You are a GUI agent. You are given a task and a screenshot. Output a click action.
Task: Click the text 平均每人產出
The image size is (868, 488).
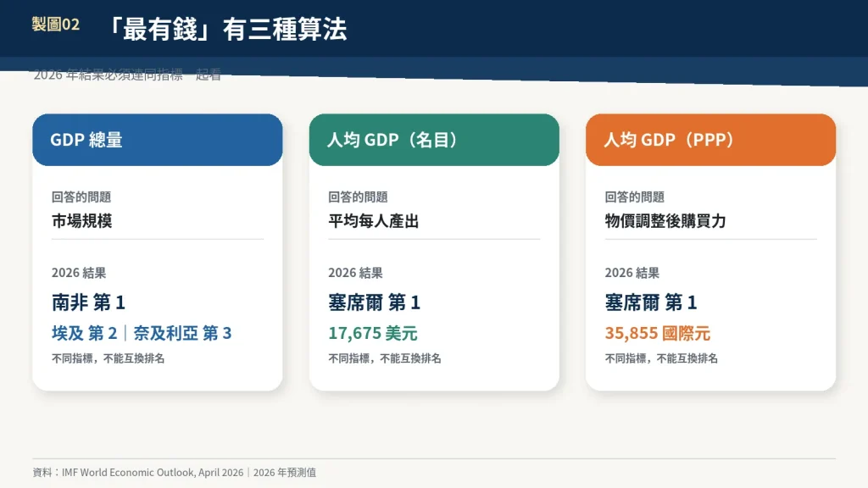[374, 221]
